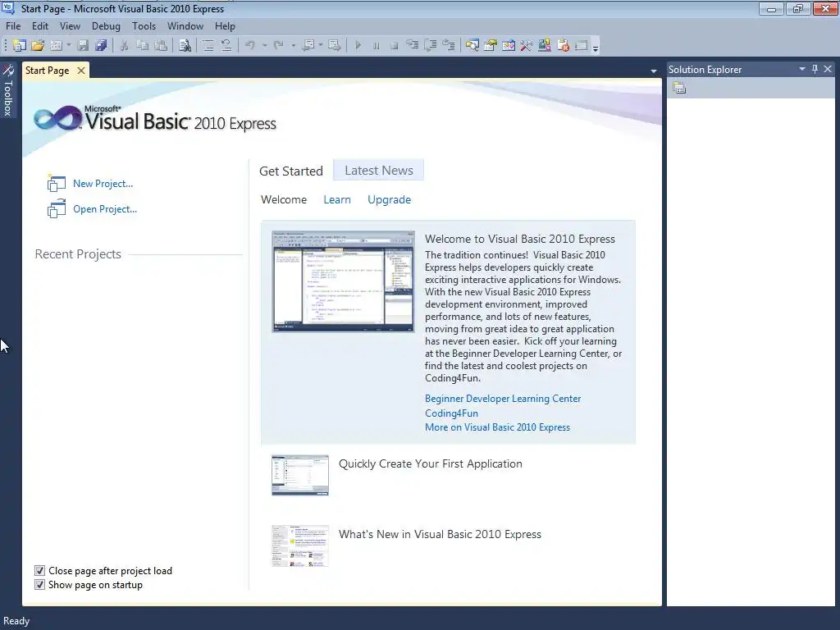Open the Properties Window toolbar icon

click(x=491, y=46)
